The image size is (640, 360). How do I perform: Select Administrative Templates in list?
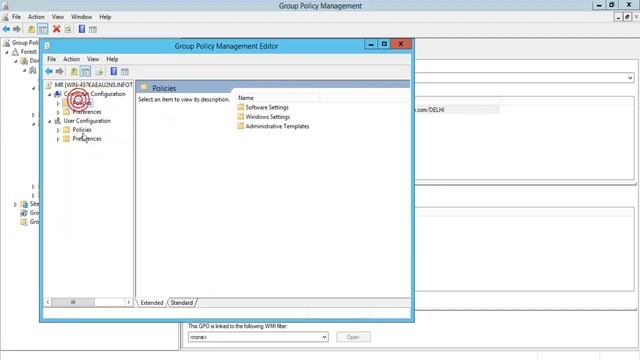coord(277,126)
